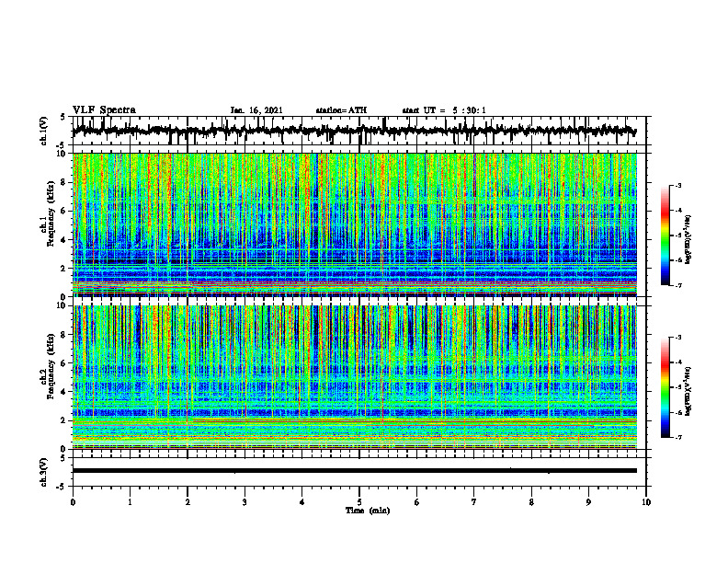Viewport: 728px width, 563px height.
Task: Click time axis tick label "1"
Action: (x=130, y=502)
